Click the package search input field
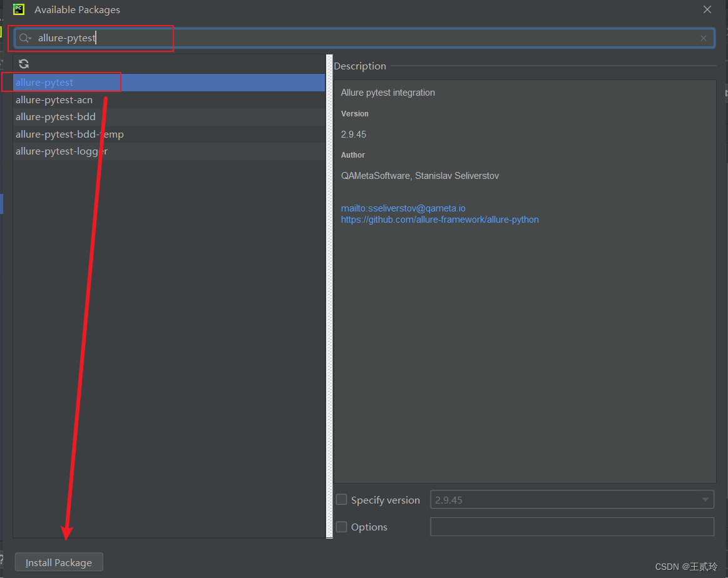This screenshot has height=578, width=728. (x=364, y=38)
